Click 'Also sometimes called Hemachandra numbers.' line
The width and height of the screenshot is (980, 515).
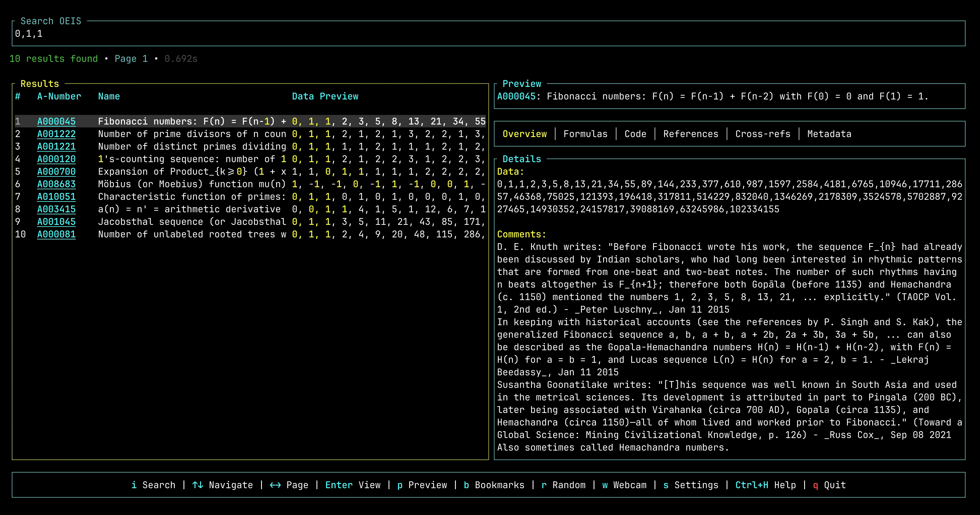coord(613,447)
